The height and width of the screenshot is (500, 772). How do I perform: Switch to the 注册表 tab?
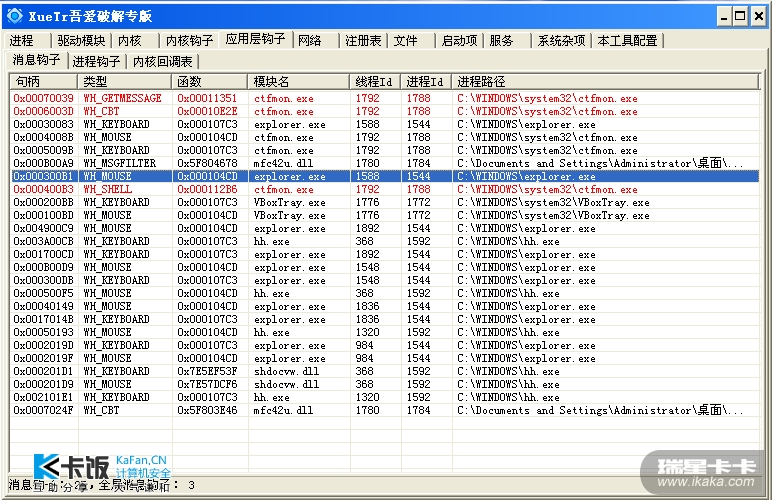tap(363, 40)
